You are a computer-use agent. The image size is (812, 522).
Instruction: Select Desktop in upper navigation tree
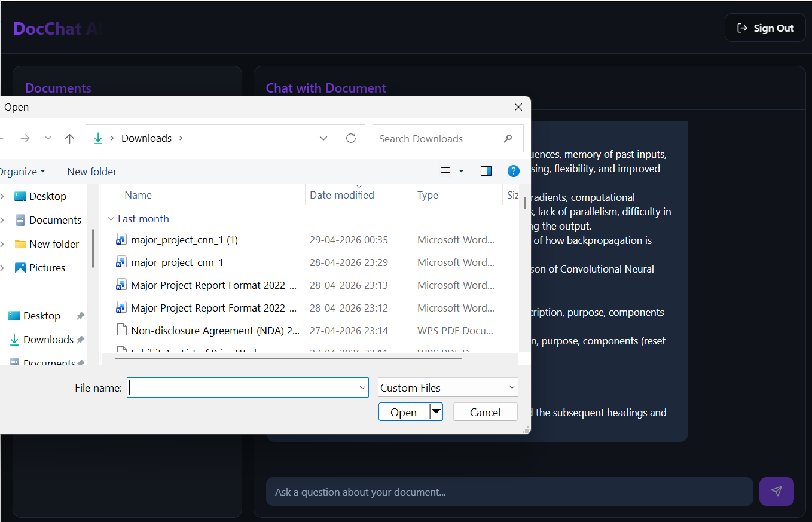point(47,196)
